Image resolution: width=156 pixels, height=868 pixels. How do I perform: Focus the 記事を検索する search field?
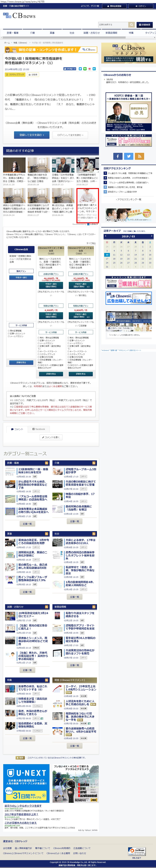tap(113, 25)
